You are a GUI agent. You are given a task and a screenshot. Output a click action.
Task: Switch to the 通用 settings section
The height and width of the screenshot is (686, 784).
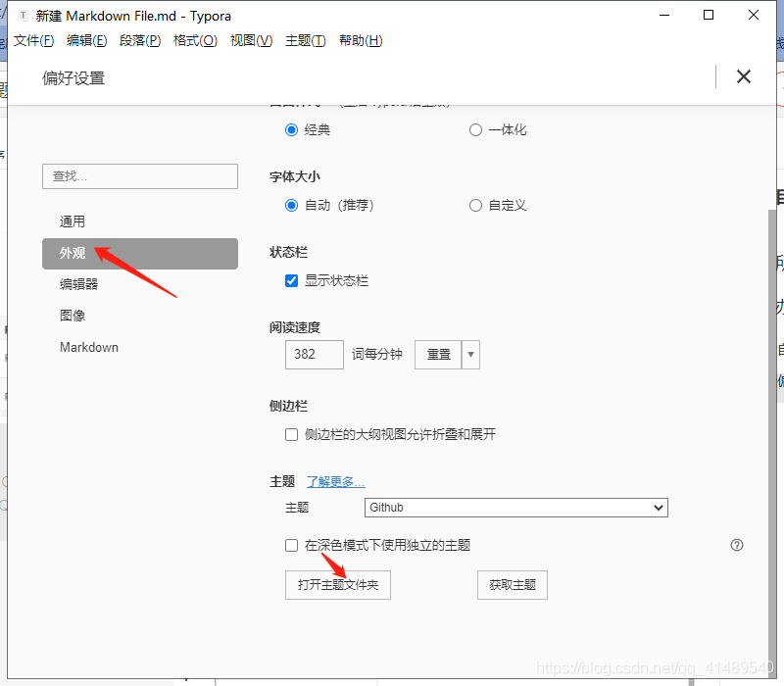tap(140, 221)
